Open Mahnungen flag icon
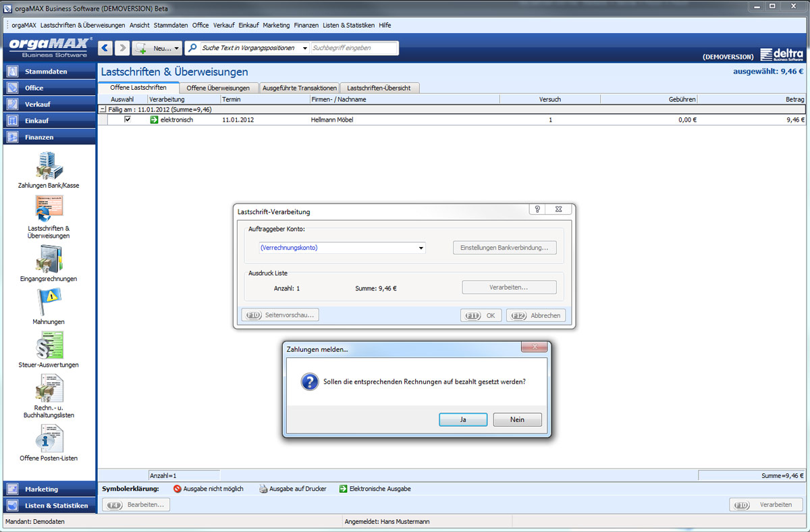The width and height of the screenshot is (810, 532). click(49, 301)
